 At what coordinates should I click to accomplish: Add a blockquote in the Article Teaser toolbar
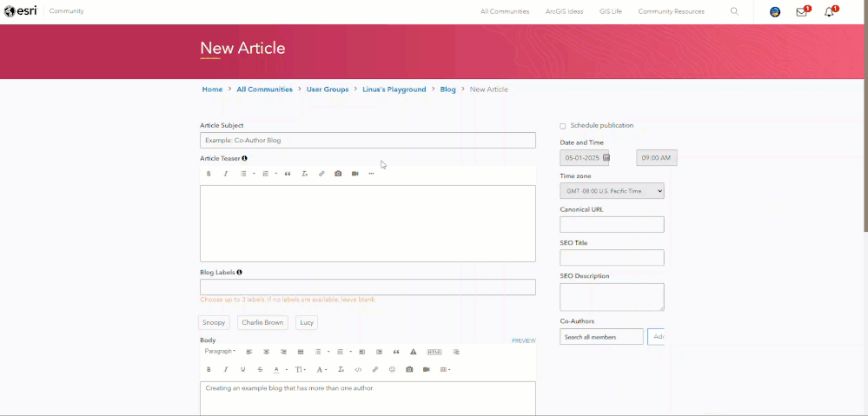pyautogui.click(x=288, y=174)
